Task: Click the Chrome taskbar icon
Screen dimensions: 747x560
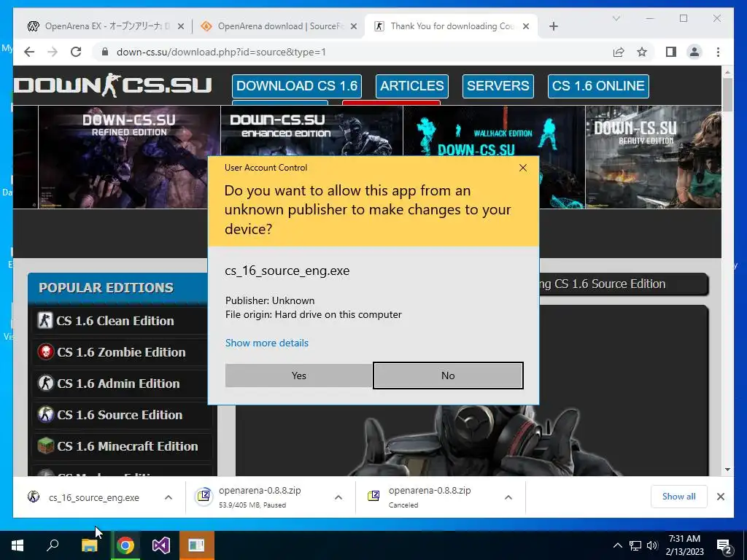Action: coord(125,545)
